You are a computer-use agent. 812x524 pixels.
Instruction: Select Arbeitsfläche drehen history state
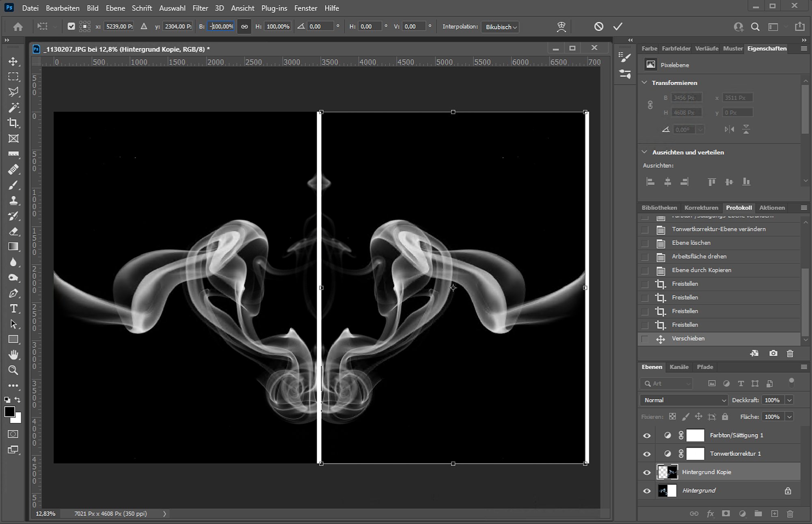(x=699, y=256)
